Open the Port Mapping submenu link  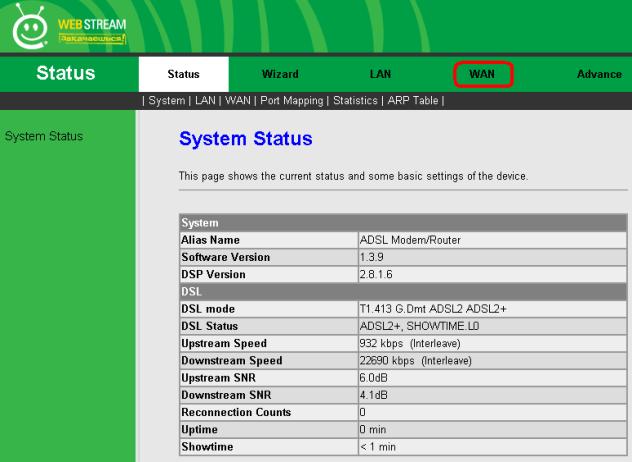pos(292,100)
